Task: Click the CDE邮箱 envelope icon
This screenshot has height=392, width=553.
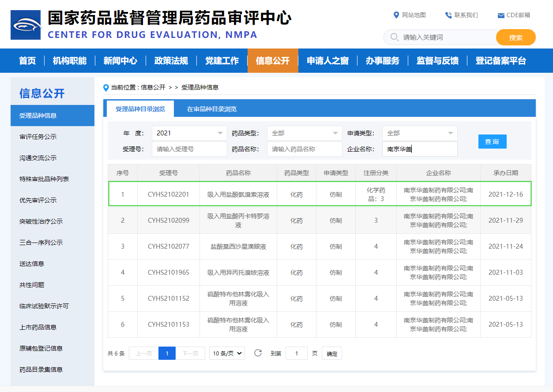Action: pyautogui.click(x=500, y=15)
